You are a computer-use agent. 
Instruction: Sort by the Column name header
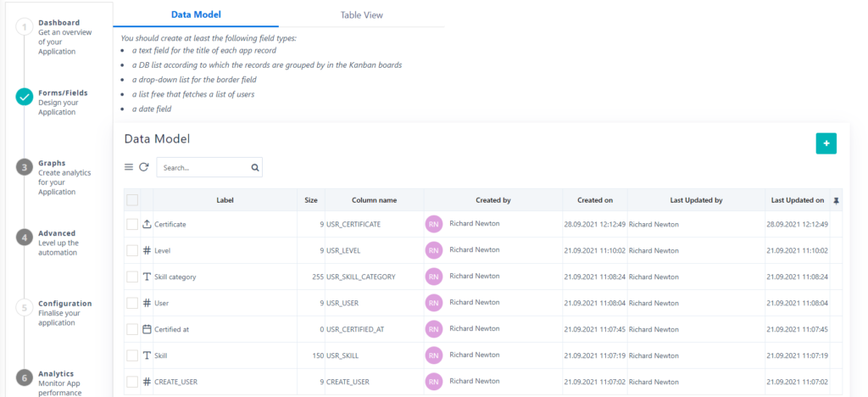[374, 200]
